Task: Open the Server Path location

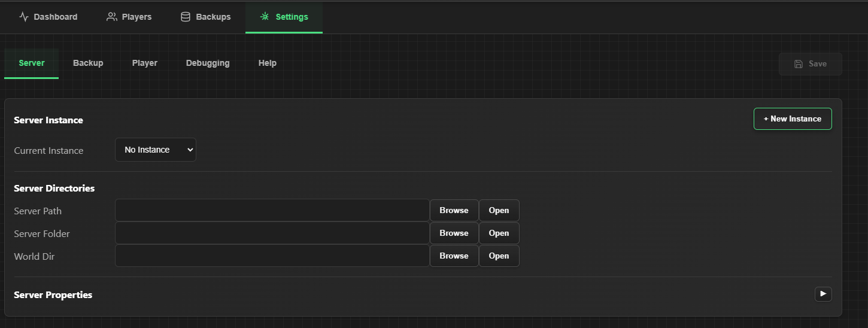Action: point(499,210)
